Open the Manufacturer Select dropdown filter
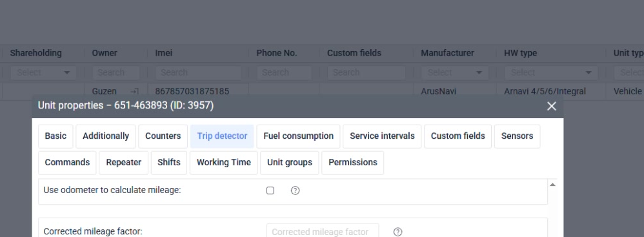 point(455,73)
